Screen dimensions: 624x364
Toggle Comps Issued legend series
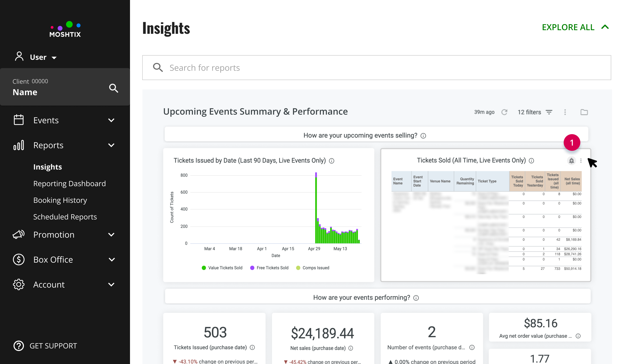pyautogui.click(x=313, y=268)
